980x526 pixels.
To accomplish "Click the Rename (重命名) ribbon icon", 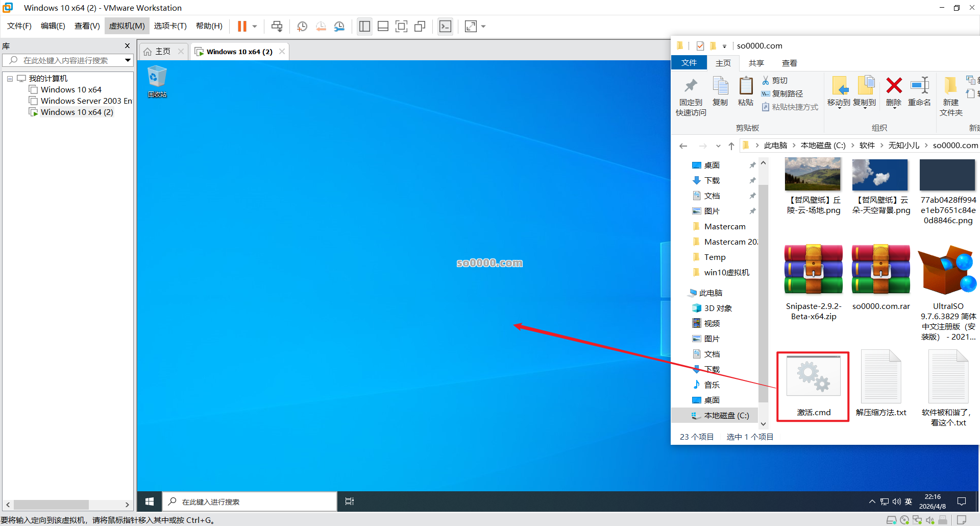I will pyautogui.click(x=919, y=86).
